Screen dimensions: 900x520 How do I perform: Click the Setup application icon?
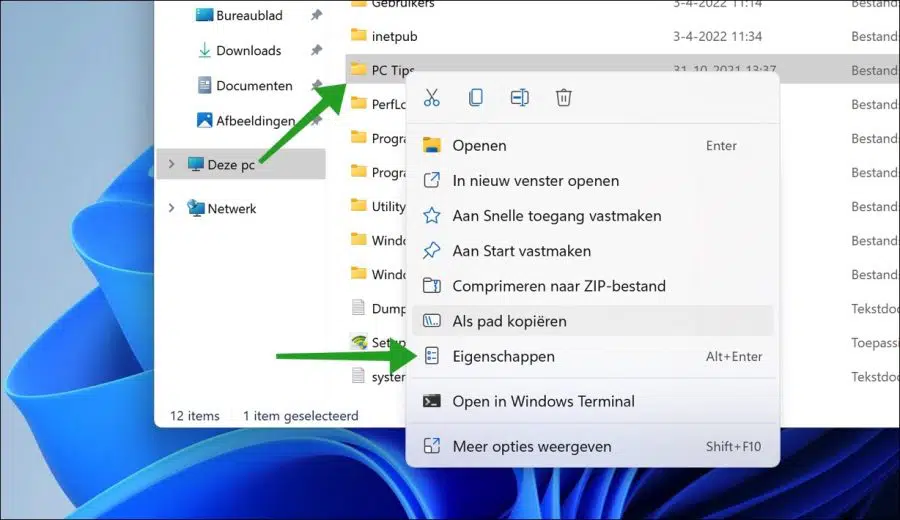click(x=359, y=342)
